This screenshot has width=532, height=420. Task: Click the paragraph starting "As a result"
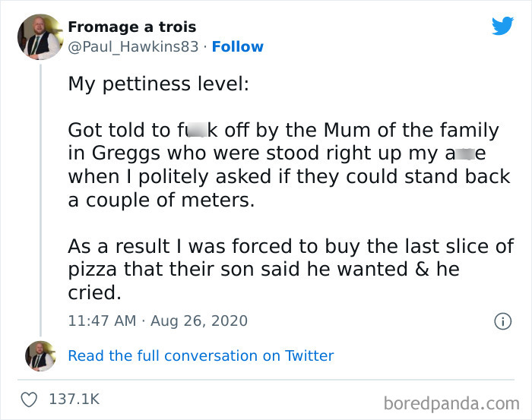(290, 270)
